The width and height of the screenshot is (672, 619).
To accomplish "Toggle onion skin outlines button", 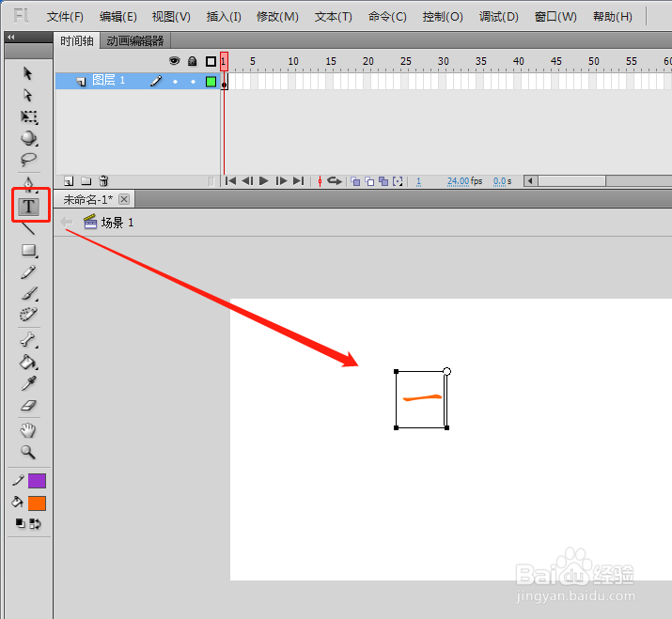I will (x=369, y=181).
